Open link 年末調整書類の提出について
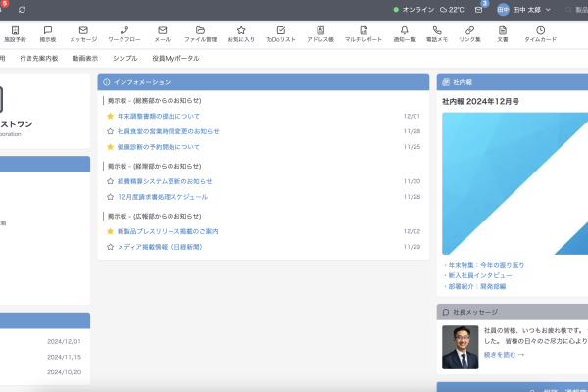 coord(159,116)
